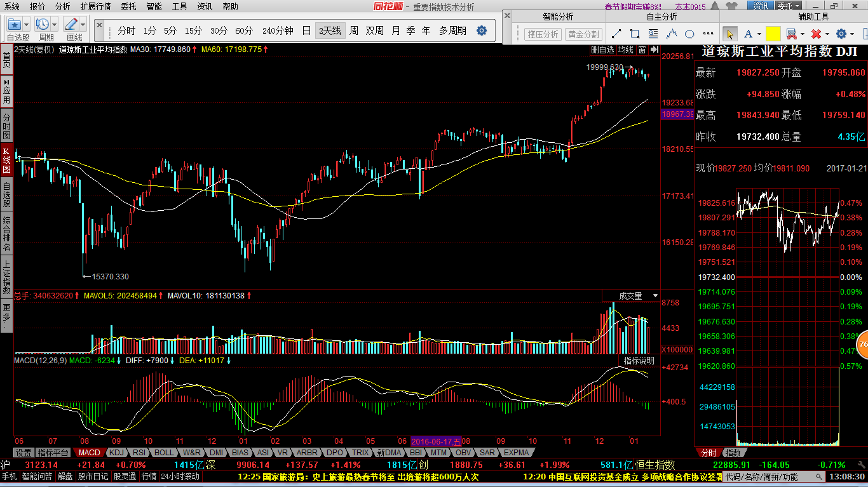Viewport: 868px width, 487px height.
Task: Click the orange round 76 badge
Action: (x=862, y=344)
